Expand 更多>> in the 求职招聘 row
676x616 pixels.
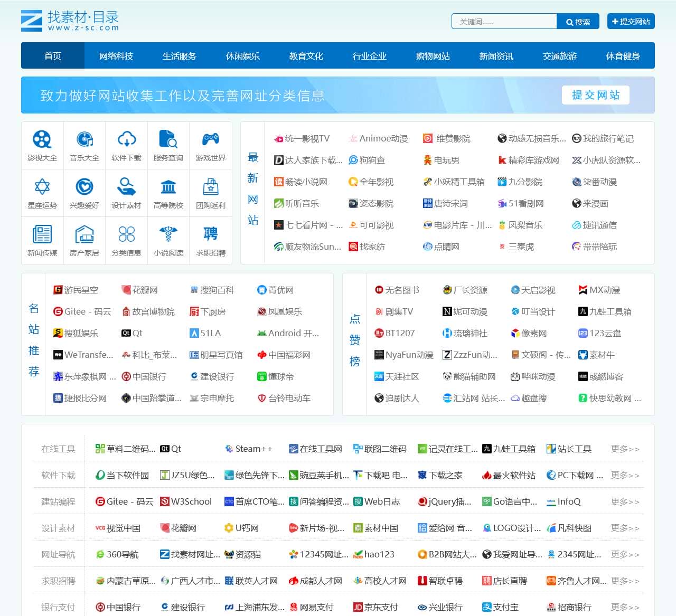pos(625,581)
